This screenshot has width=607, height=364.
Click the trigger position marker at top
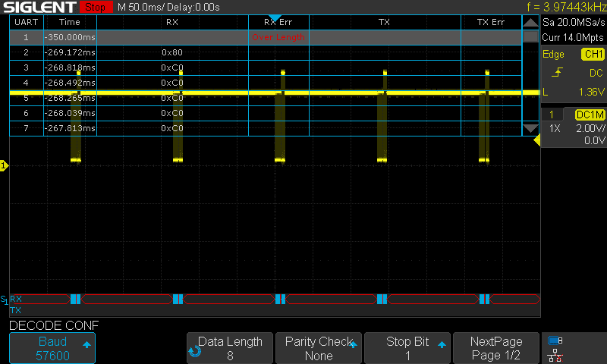click(275, 18)
